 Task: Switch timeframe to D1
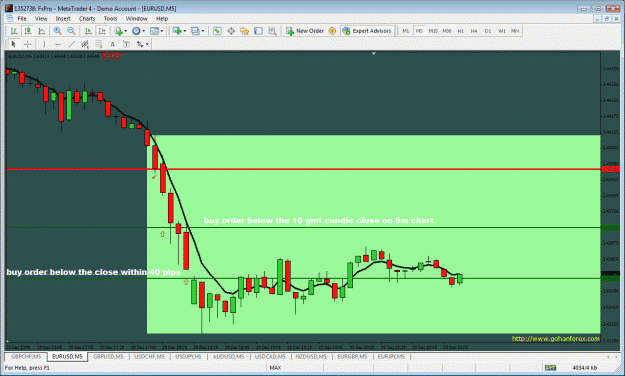coord(488,31)
